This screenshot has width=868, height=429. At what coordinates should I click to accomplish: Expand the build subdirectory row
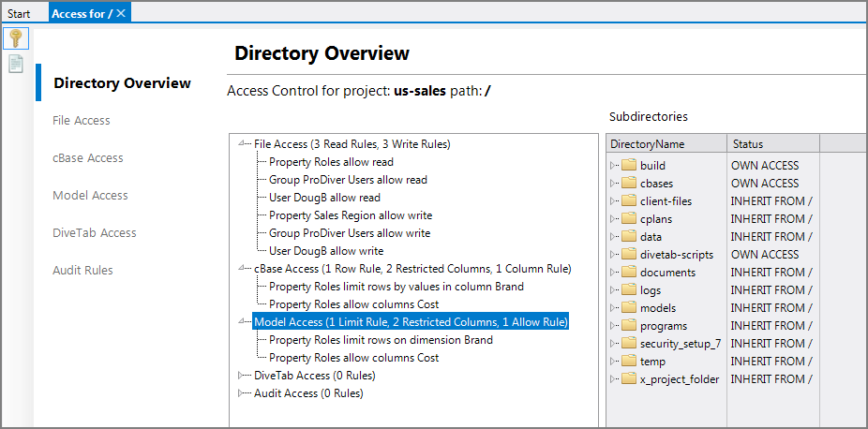(x=613, y=165)
